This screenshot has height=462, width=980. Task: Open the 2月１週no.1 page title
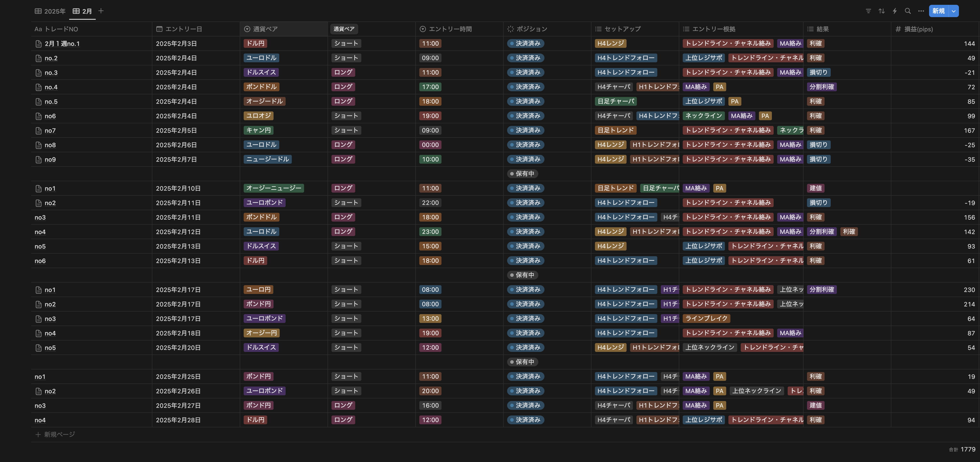[62, 44]
